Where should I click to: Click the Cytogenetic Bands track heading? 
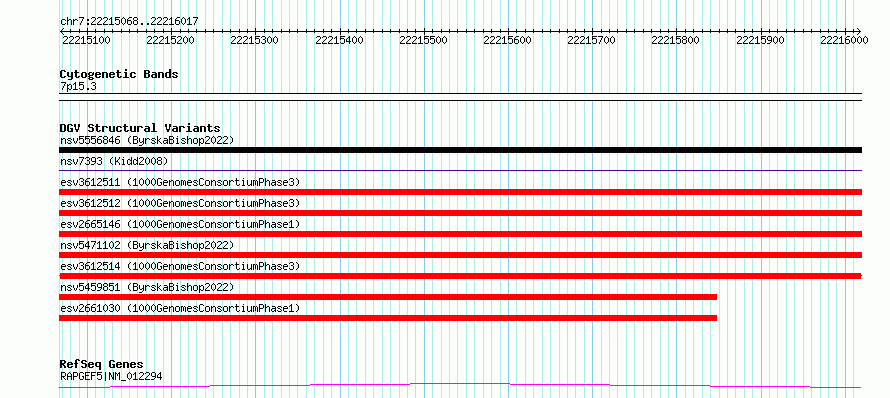119,74
